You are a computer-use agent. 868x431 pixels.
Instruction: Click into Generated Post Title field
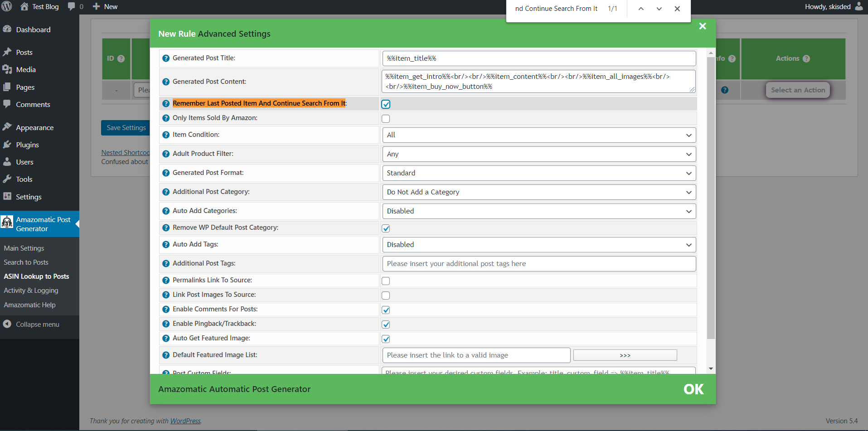coord(539,58)
